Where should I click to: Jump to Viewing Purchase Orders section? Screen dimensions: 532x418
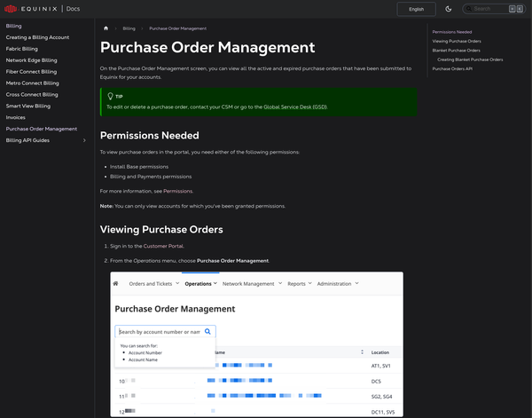pos(457,41)
